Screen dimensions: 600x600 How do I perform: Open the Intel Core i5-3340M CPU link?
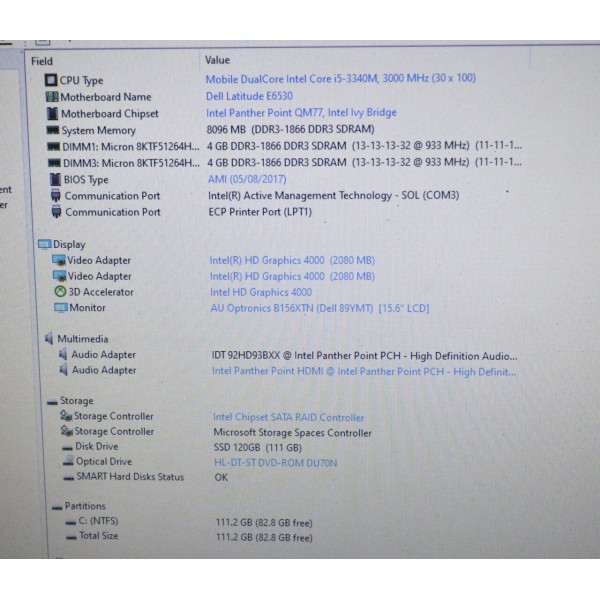(x=341, y=78)
